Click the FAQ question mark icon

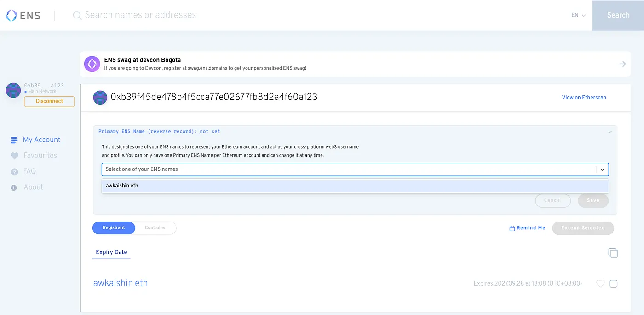pos(14,172)
